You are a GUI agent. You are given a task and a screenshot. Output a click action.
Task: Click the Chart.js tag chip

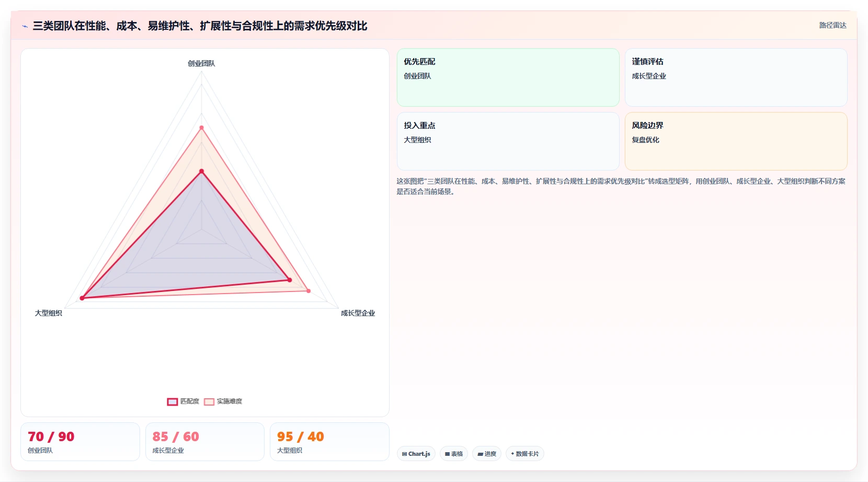click(416, 454)
